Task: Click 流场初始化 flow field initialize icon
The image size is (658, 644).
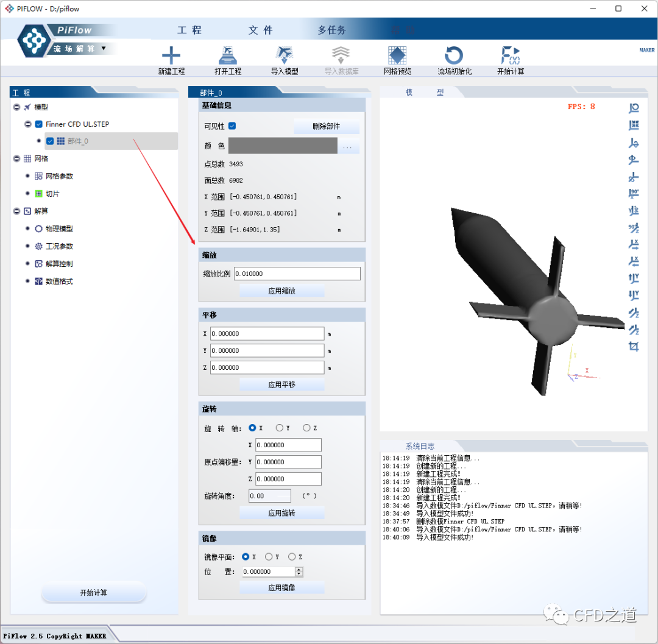Action: click(454, 56)
